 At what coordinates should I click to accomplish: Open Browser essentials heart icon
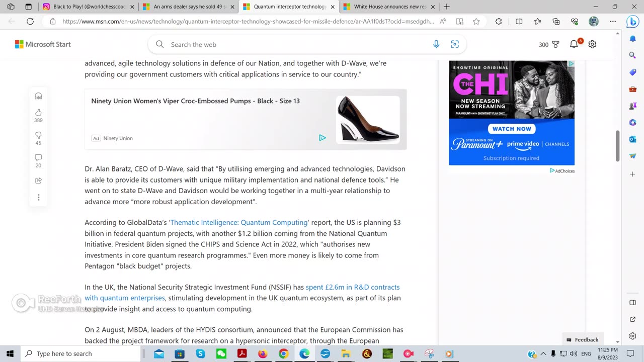pyautogui.click(x=575, y=22)
